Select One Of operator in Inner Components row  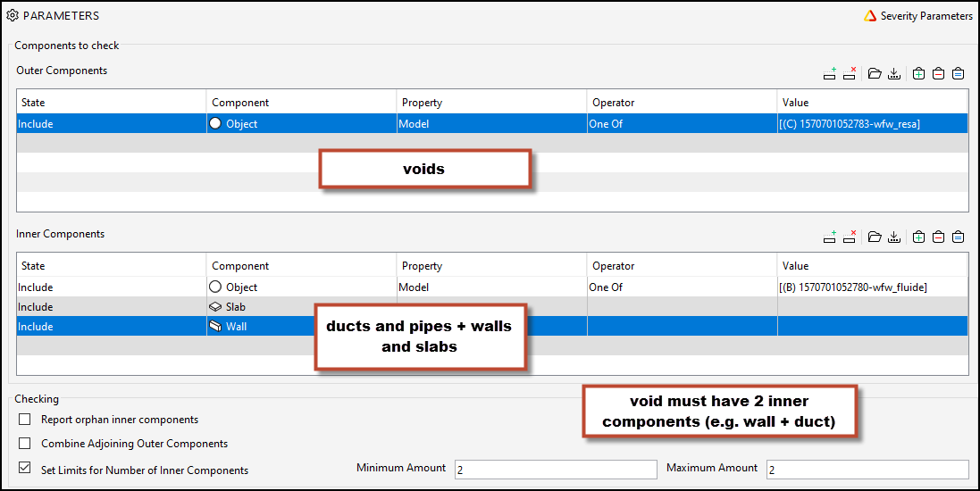[682, 287]
